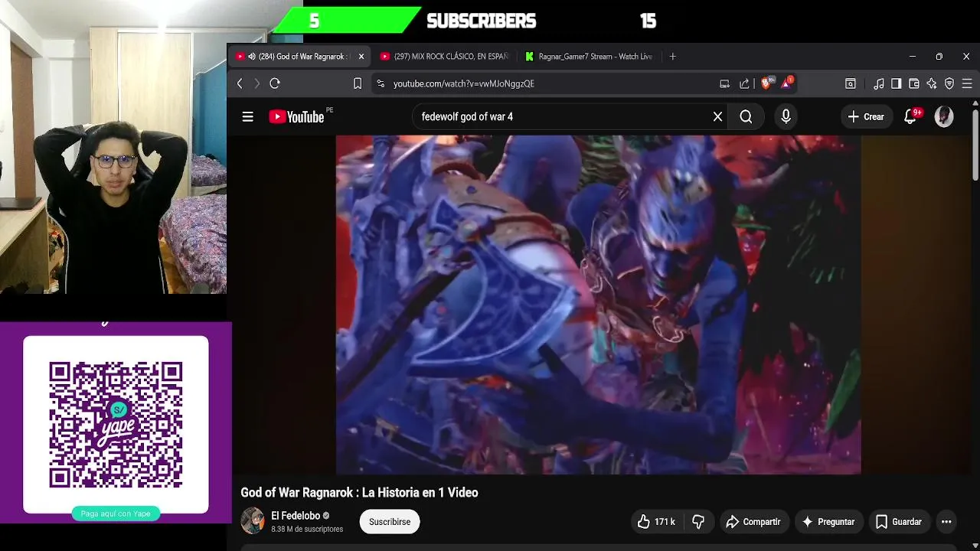Open Brave VPN shield icon

click(949, 83)
